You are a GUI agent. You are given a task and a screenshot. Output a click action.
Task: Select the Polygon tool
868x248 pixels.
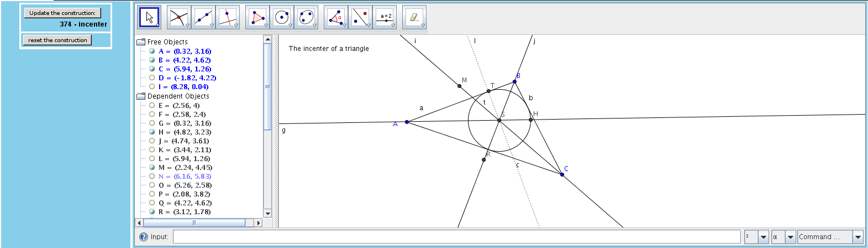click(257, 17)
